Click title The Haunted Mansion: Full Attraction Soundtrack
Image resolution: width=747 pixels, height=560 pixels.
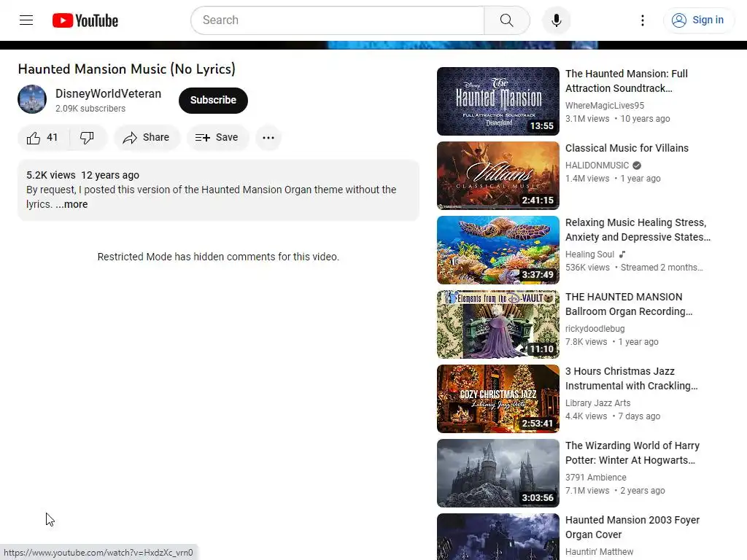(627, 81)
